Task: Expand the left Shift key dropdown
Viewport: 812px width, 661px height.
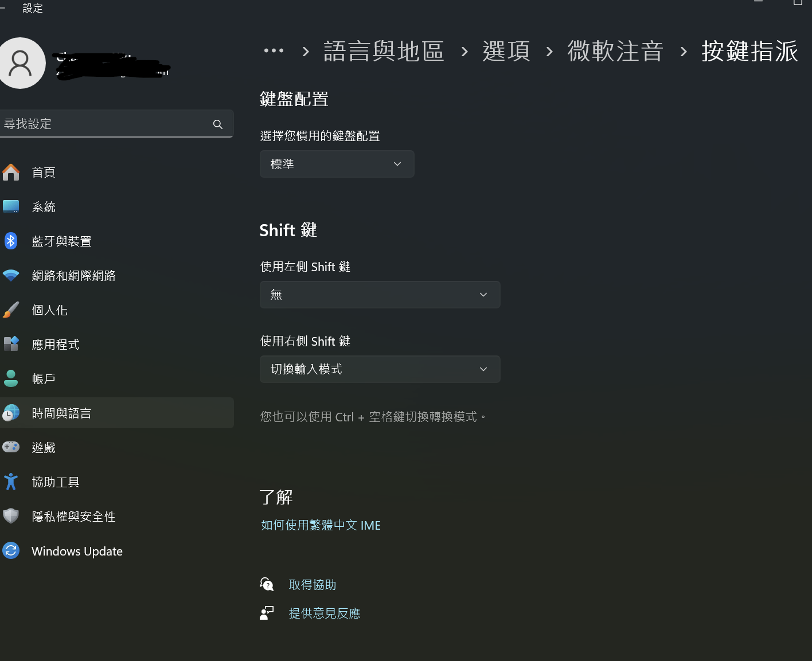Action: pyautogui.click(x=380, y=295)
